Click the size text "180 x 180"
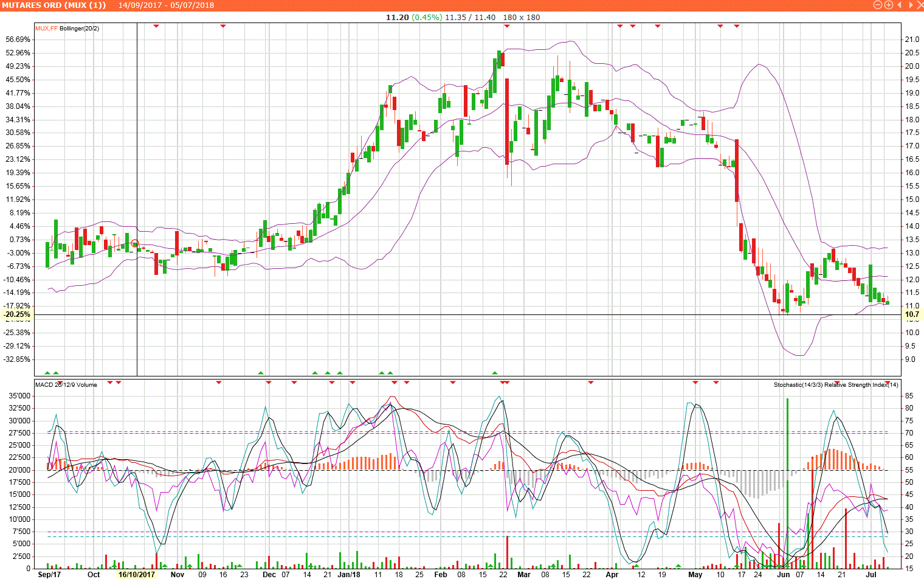This screenshot has width=924, height=579. 522,17
